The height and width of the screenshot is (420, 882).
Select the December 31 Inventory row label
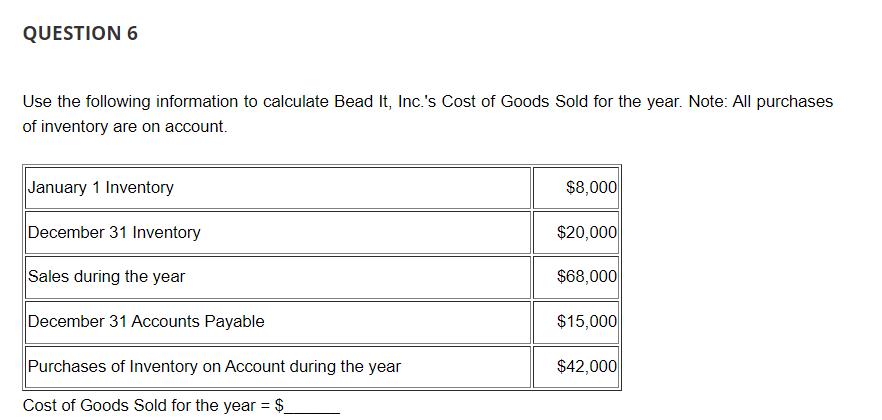(114, 232)
